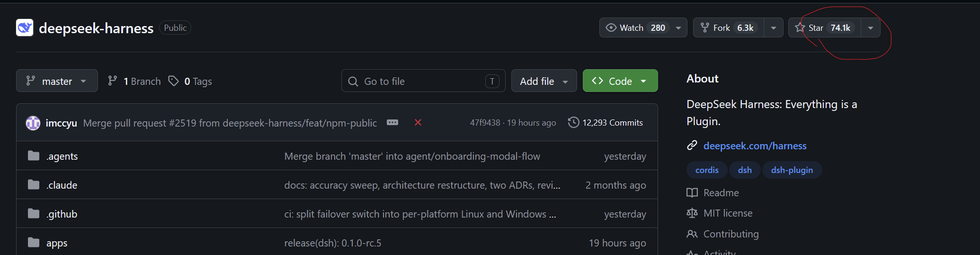Open the apps folder
The height and width of the screenshot is (255, 980).
tap(57, 243)
